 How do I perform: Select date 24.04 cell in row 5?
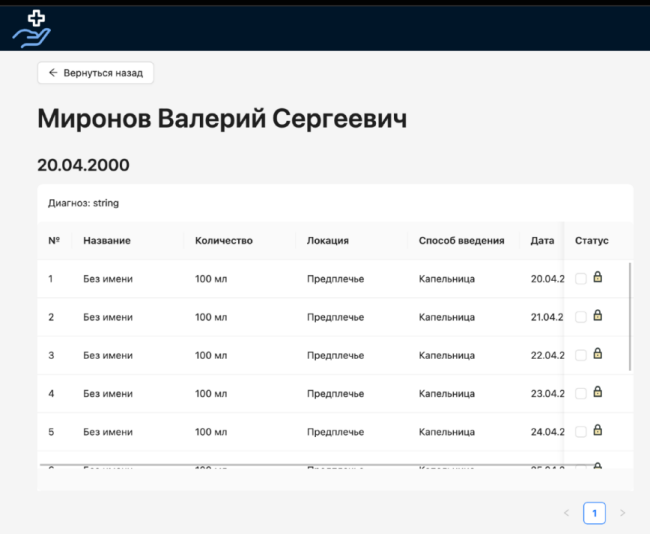[547, 432]
